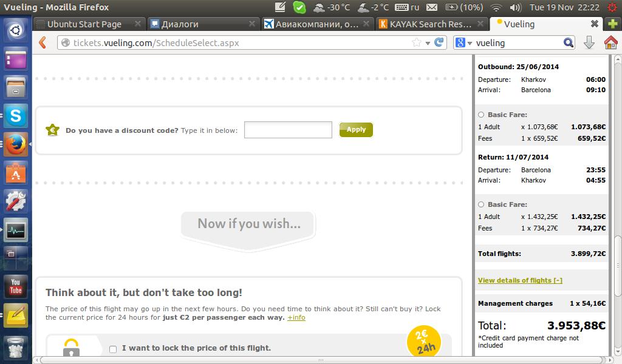622x364 pixels.
Task: Switch to the Ubuntu Start Page tab
Action: click(84, 24)
